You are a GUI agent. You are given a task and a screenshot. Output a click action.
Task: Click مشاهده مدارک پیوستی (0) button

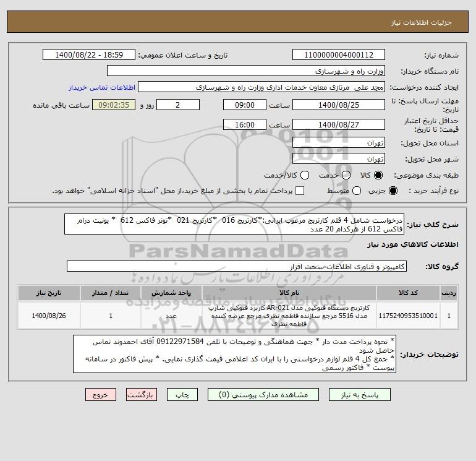pyautogui.click(x=263, y=395)
